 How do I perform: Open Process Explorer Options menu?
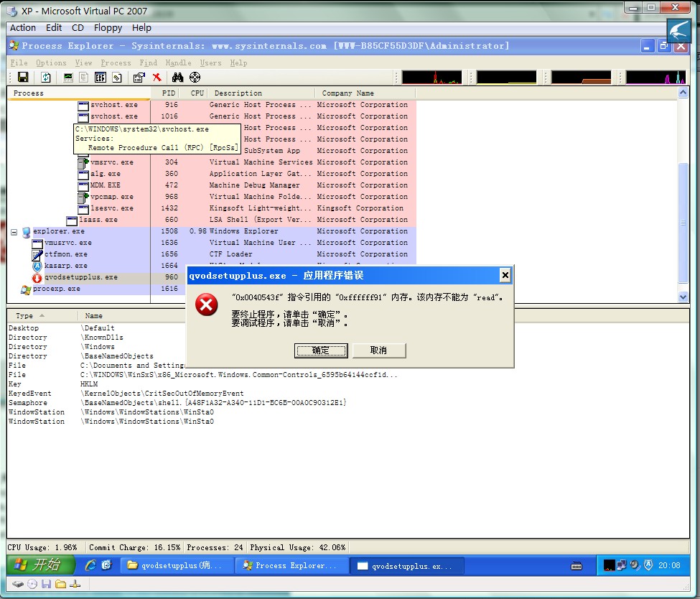click(52, 63)
